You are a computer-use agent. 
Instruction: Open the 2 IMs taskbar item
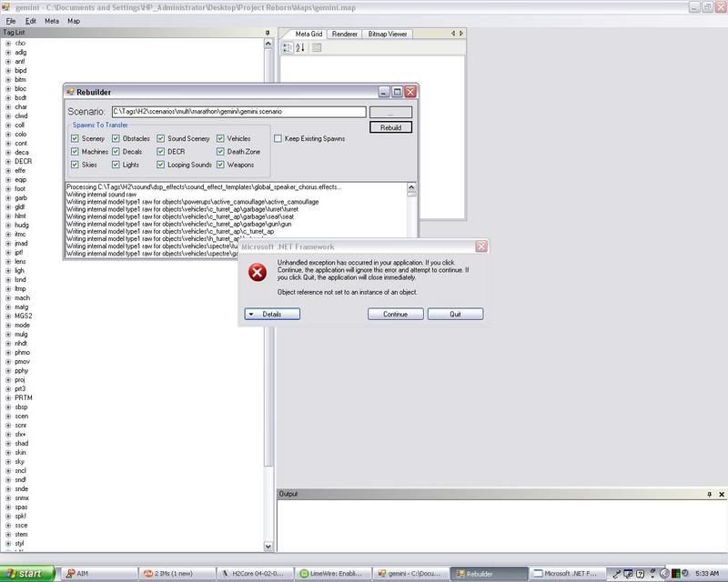(x=177, y=574)
